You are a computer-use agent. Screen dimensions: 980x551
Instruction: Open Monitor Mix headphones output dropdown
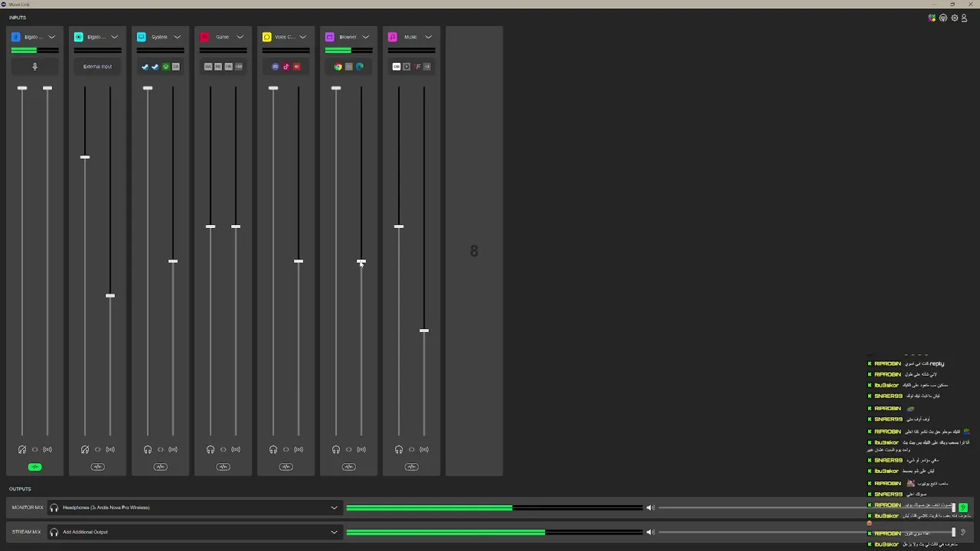tap(194, 507)
